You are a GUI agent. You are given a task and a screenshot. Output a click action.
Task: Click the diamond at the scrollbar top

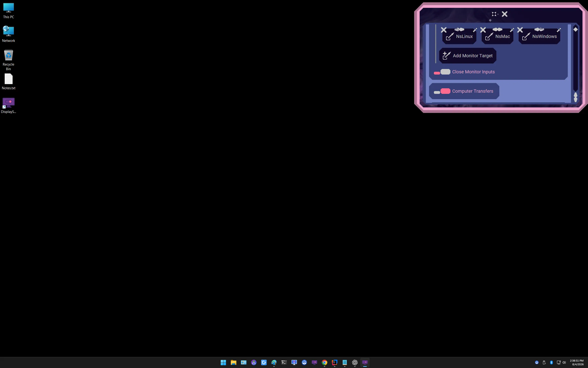pos(575,29)
